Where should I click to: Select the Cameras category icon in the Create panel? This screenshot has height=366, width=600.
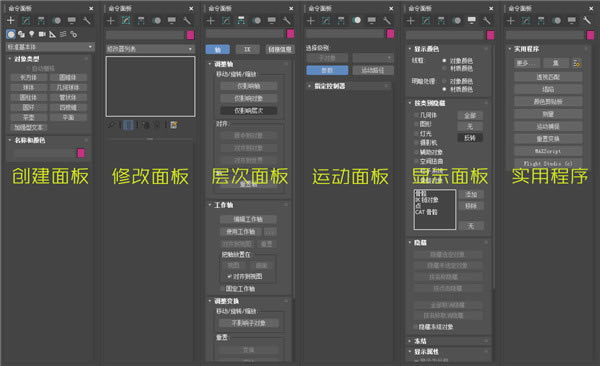(42, 34)
